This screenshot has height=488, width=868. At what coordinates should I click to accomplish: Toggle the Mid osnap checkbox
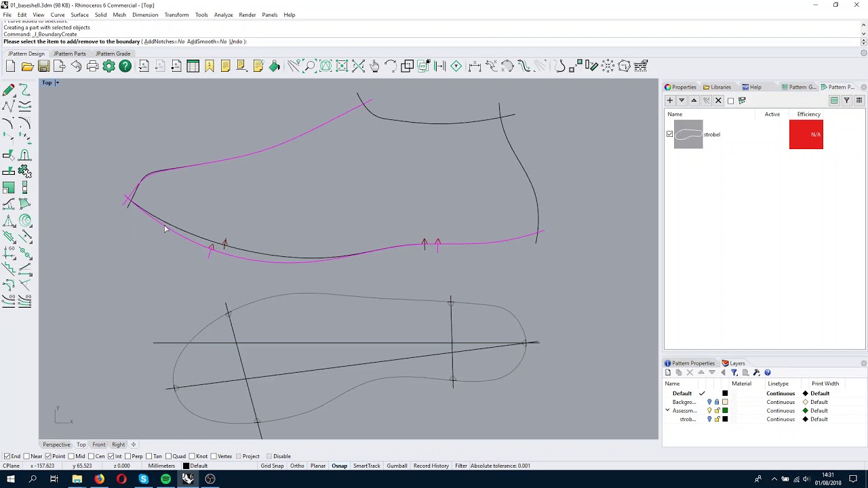point(71,456)
